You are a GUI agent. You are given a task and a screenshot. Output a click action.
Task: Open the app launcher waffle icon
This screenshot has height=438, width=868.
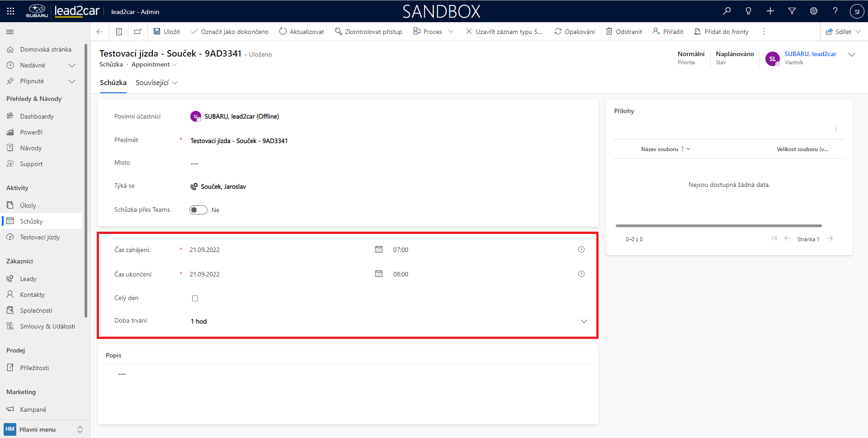tap(11, 11)
